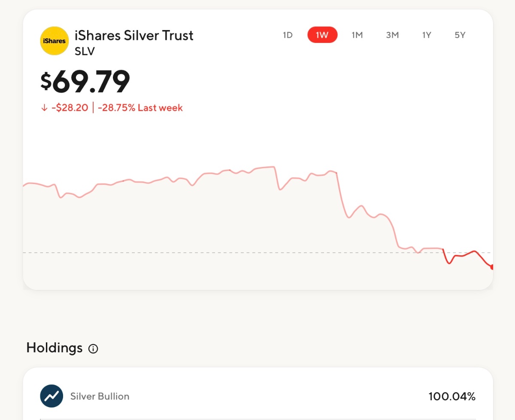515x420 pixels.
Task: Click the Holdings info icon
Action: tap(93, 349)
